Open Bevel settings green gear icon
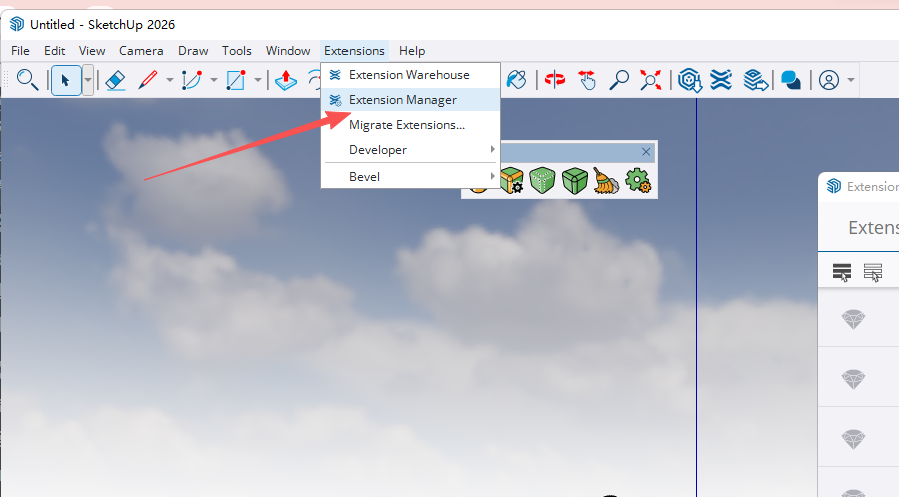The width and height of the screenshot is (899, 497). [637, 181]
